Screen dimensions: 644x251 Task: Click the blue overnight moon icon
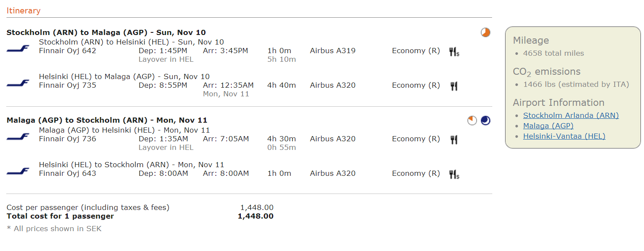coord(486,121)
